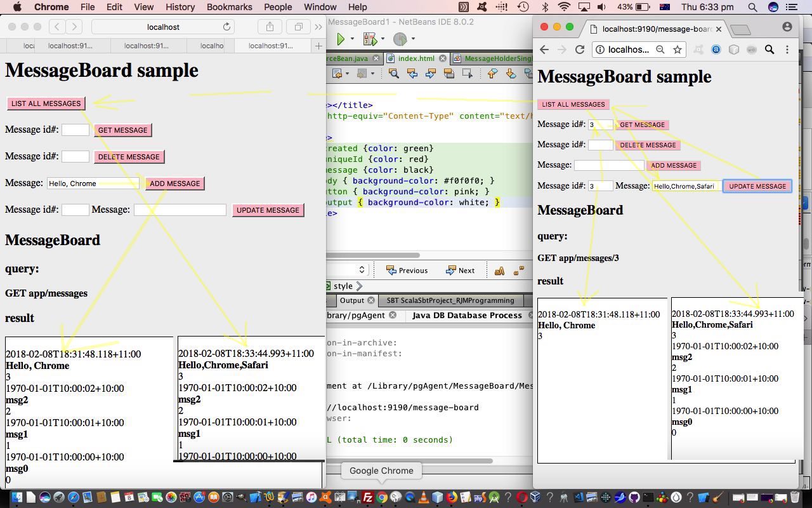Click ADD MESSAGE button in Safari window
812x508 pixels.
[x=175, y=184]
